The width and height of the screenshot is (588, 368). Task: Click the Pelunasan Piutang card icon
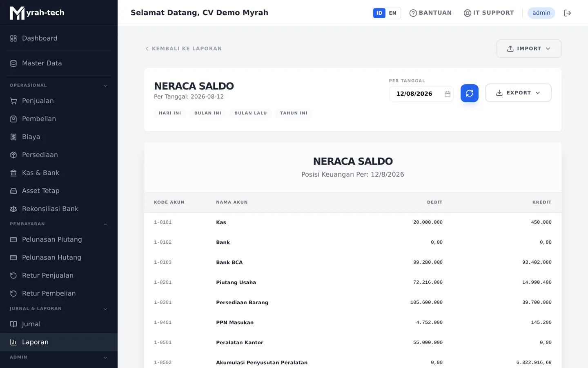[x=13, y=240]
